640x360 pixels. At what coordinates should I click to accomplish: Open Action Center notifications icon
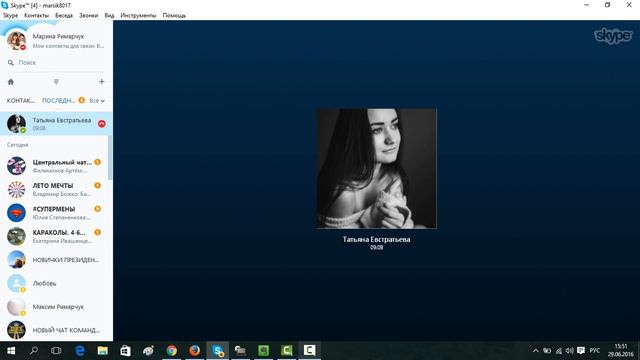581,351
